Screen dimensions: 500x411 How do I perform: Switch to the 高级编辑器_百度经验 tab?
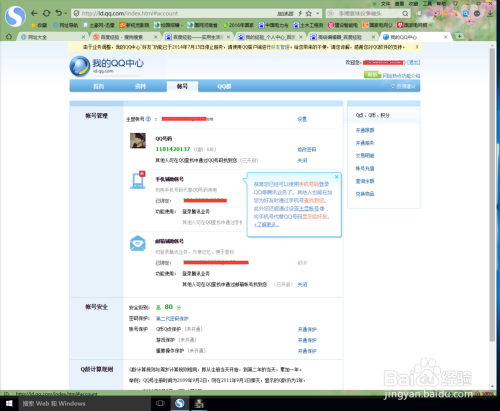pyautogui.click(x=343, y=37)
